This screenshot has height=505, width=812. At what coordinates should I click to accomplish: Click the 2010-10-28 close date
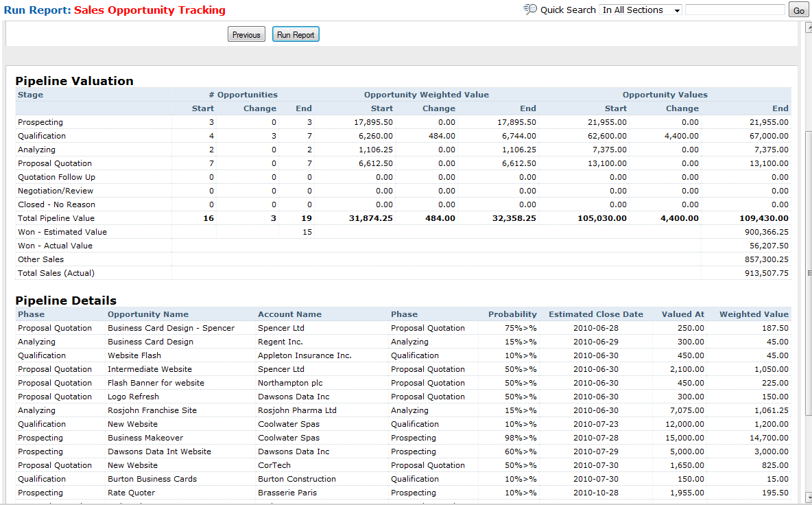[596, 493]
